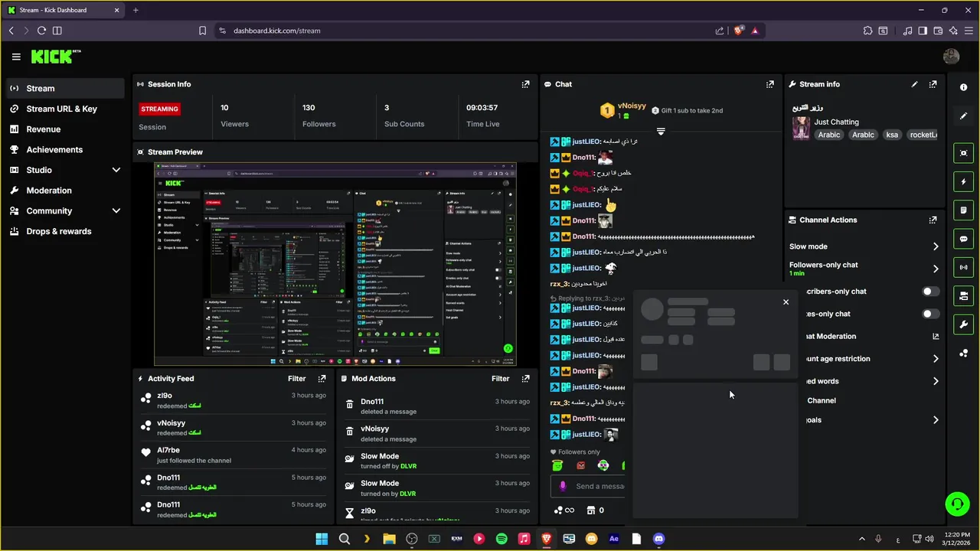
Task: Click the pencil icon in right rail
Action: 964,116
